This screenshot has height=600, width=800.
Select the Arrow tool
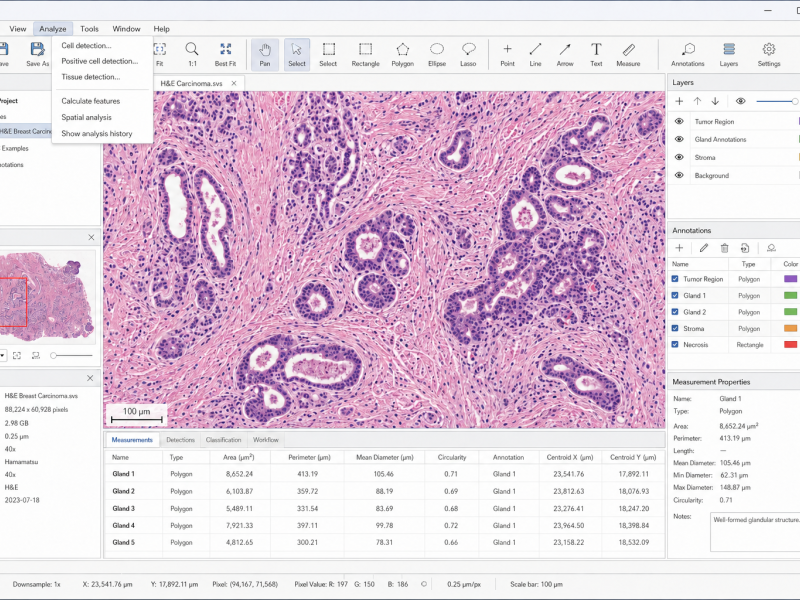565,54
